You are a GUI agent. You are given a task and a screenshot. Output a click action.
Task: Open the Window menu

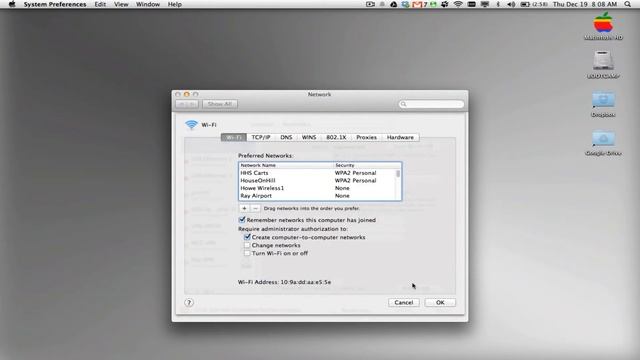[x=148, y=4]
